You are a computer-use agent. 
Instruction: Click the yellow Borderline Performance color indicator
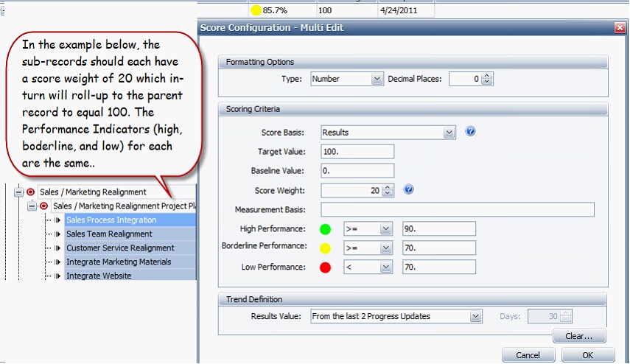coord(325,248)
